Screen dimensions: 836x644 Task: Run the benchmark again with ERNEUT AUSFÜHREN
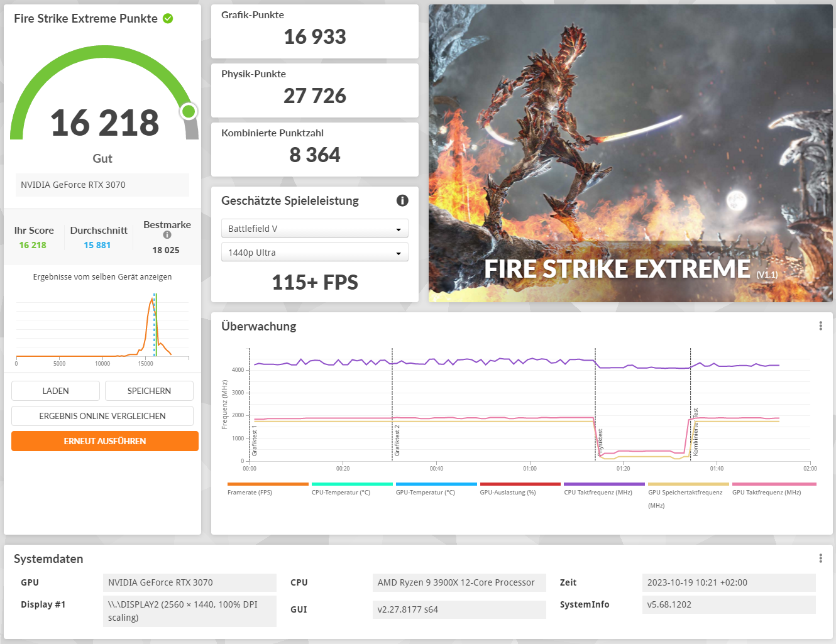click(x=105, y=441)
